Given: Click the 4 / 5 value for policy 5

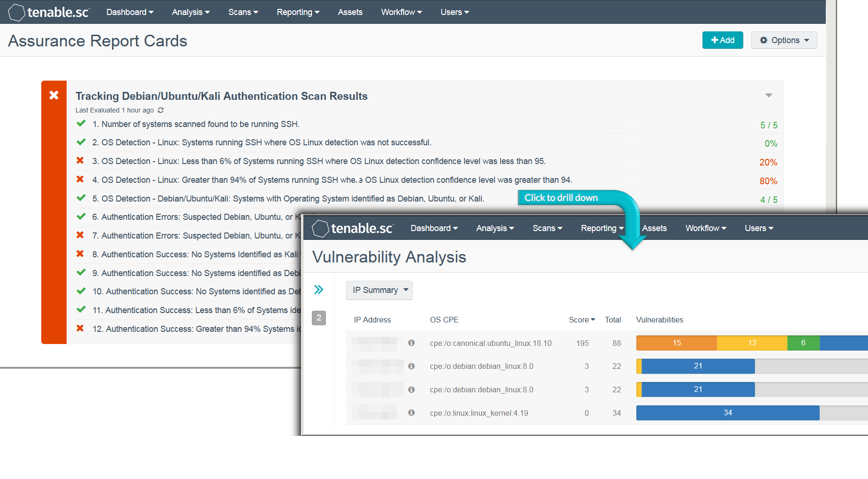Looking at the screenshot, I should 769,200.
